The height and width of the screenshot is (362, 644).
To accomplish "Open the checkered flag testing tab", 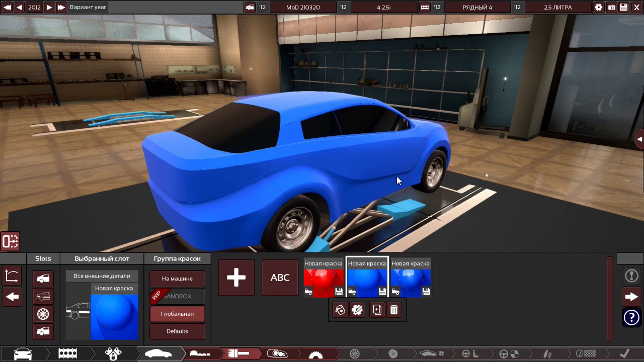I will coord(586,354).
